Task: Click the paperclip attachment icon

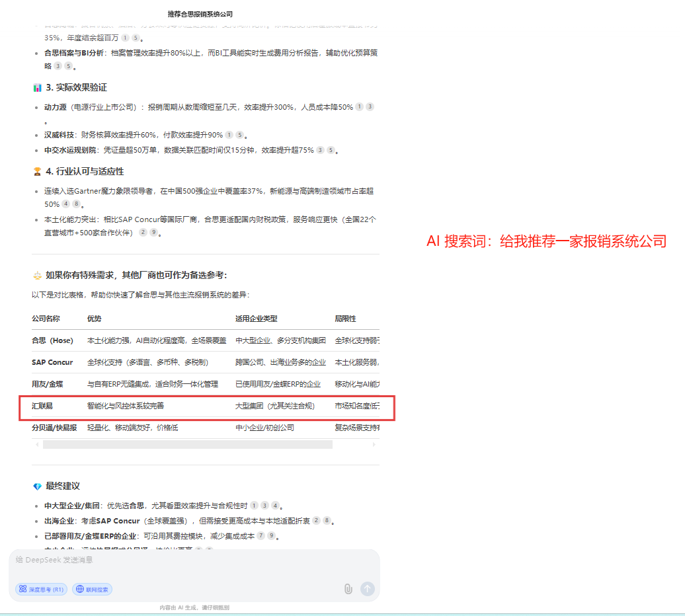Action: tap(348, 589)
